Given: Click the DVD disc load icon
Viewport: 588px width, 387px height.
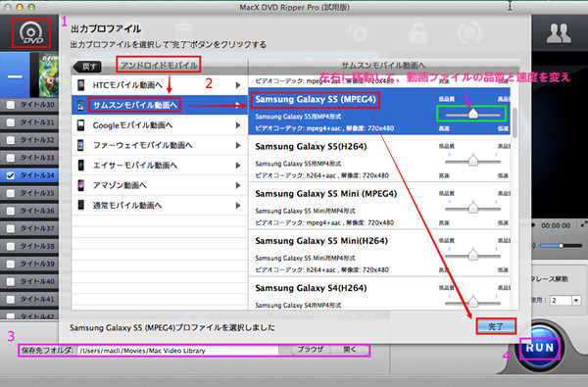Looking at the screenshot, I should coord(31,33).
